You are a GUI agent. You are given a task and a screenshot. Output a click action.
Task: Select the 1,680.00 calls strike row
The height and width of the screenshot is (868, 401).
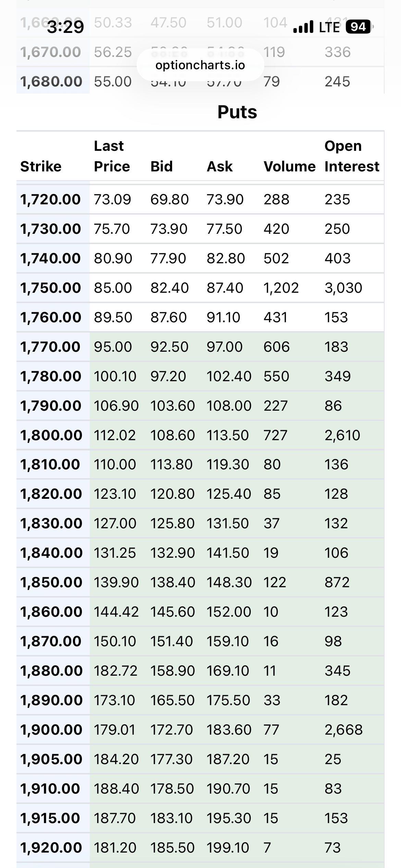coord(200,81)
